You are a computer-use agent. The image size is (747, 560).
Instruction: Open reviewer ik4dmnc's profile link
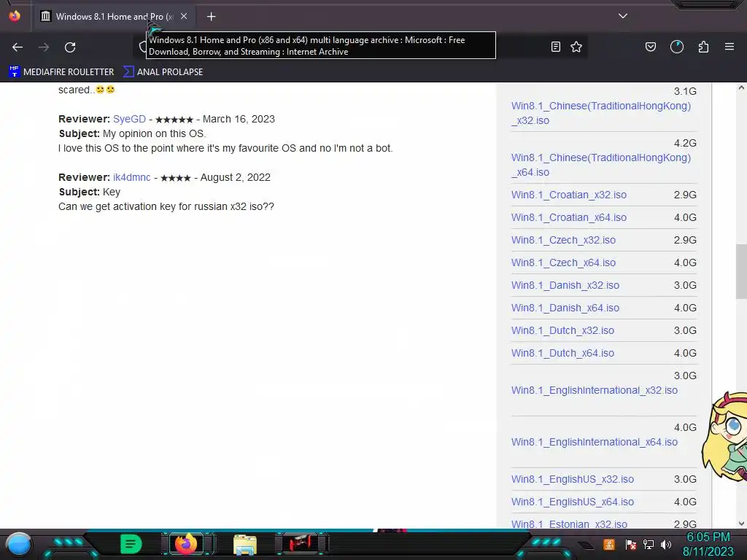coord(131,177)
